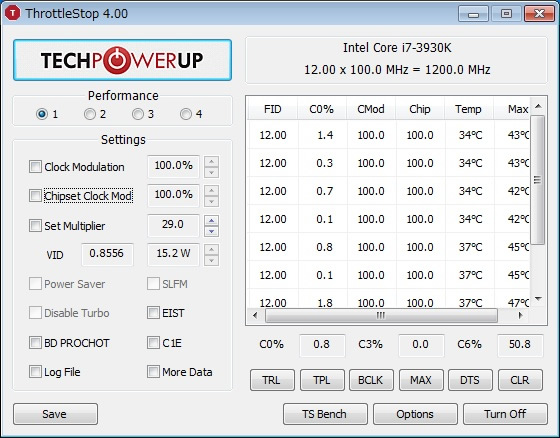Click Chipset Clock Mod up arrow
This screenshot has width=560, height=438.
click(x=211, y=191)
